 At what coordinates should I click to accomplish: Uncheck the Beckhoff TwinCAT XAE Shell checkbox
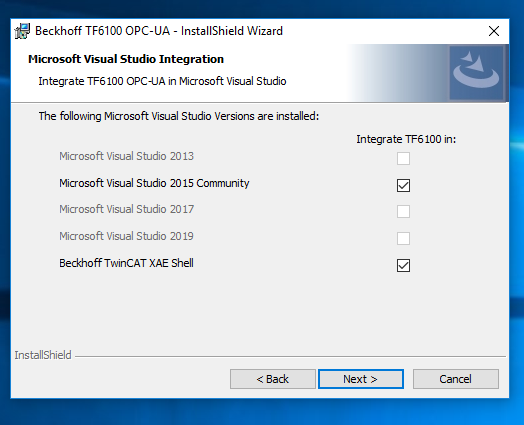tap(403, 266)
